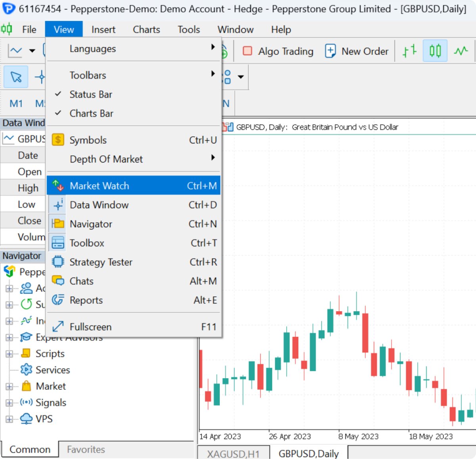Choose the line chart icon in toolbar

[461, 51]
